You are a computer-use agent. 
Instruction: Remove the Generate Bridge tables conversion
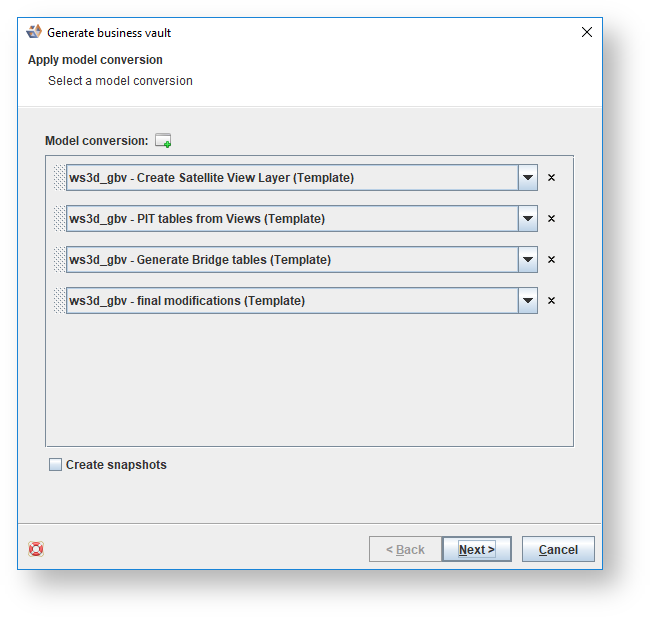(x=551, y=260)
